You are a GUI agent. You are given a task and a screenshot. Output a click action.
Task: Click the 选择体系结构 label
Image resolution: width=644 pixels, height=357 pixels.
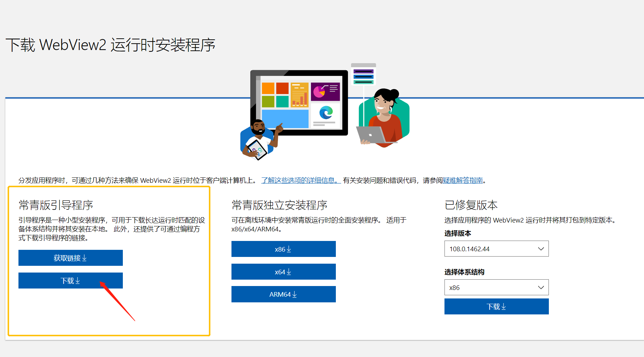tap(464, 272)
